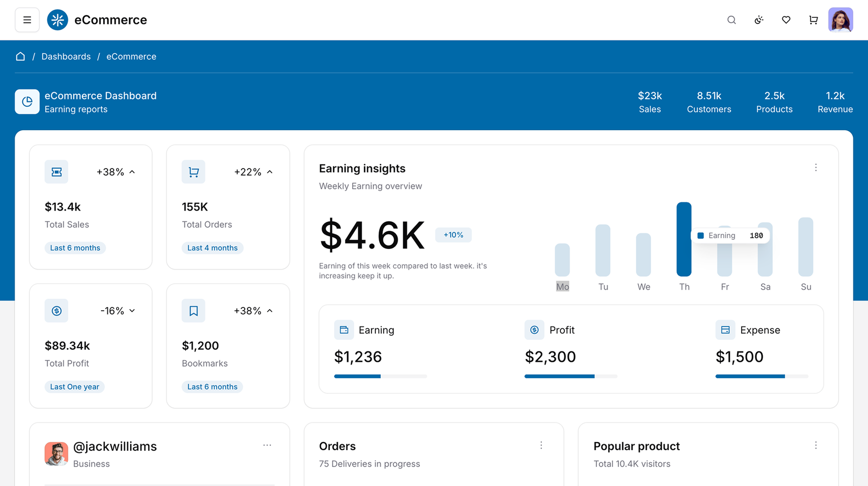Click the eCommerce snowflake logo

[58, 20]
